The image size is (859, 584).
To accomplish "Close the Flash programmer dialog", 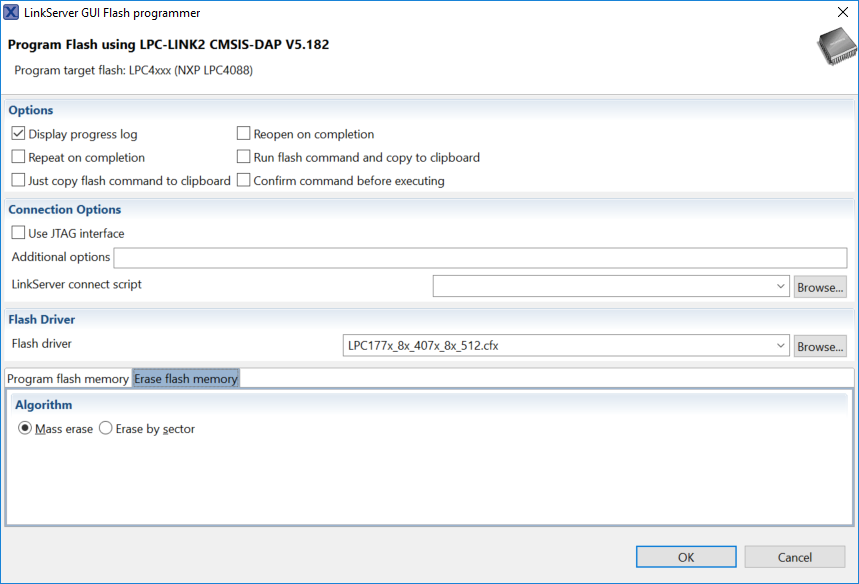I will pyautogui.click(x=843, y=12).
